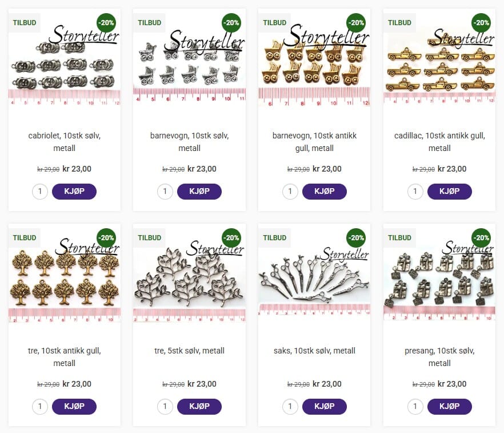Open the silver scissors charms image
This screenshot has height=433, width=504.
tap(314, 280)
